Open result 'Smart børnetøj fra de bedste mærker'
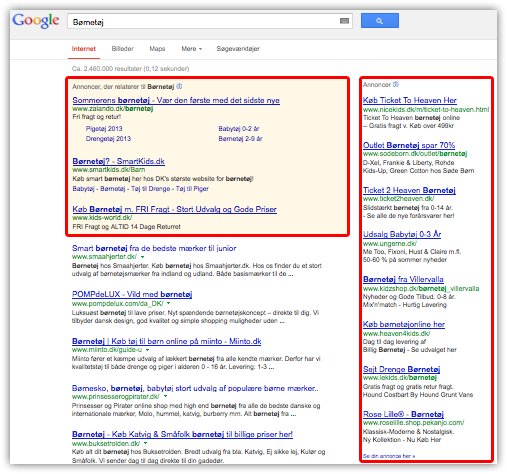The height and width of the screenshot is (474, 507). [x=154, y=248]
